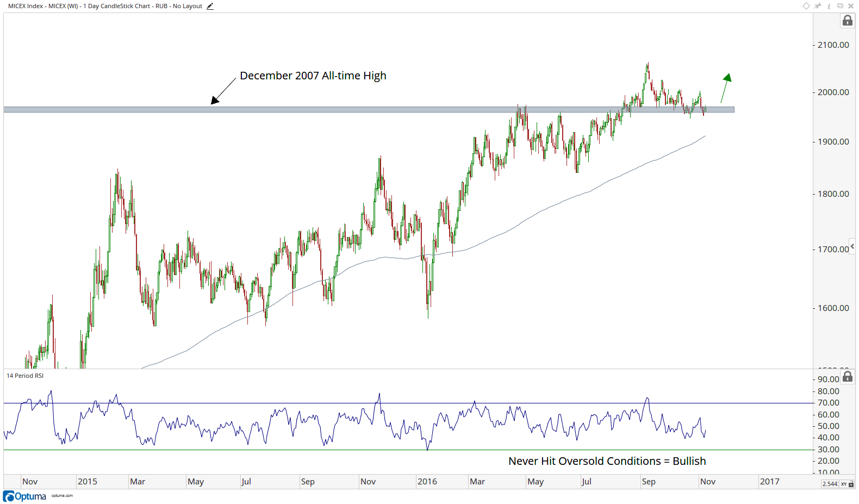Click the 30.00 RSI axis label

click(829, 450)
